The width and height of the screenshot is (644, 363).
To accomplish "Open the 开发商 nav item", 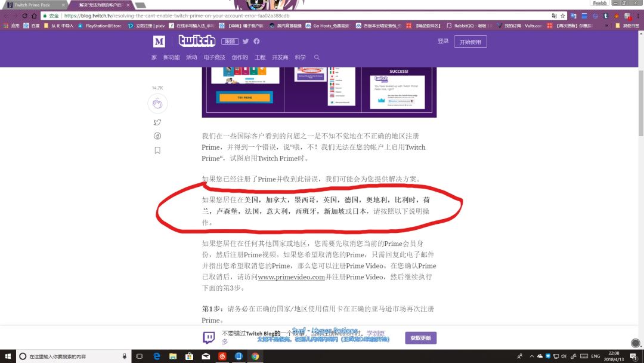I will (x=280, y=57).
